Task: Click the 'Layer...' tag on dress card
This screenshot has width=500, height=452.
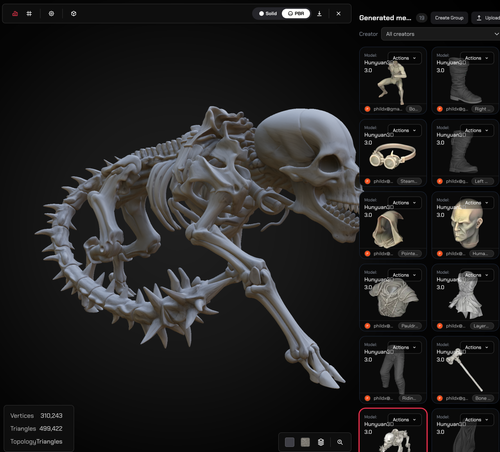Action: click(481, 326)
